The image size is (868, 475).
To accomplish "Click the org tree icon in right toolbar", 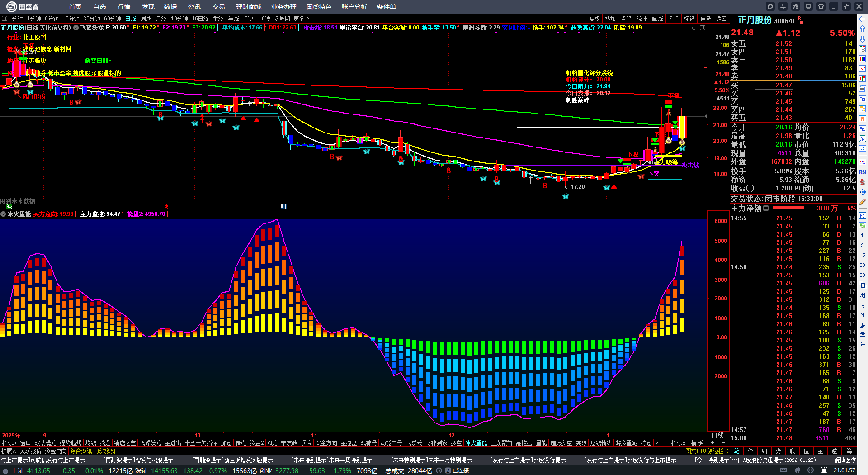I will [863, 109].
